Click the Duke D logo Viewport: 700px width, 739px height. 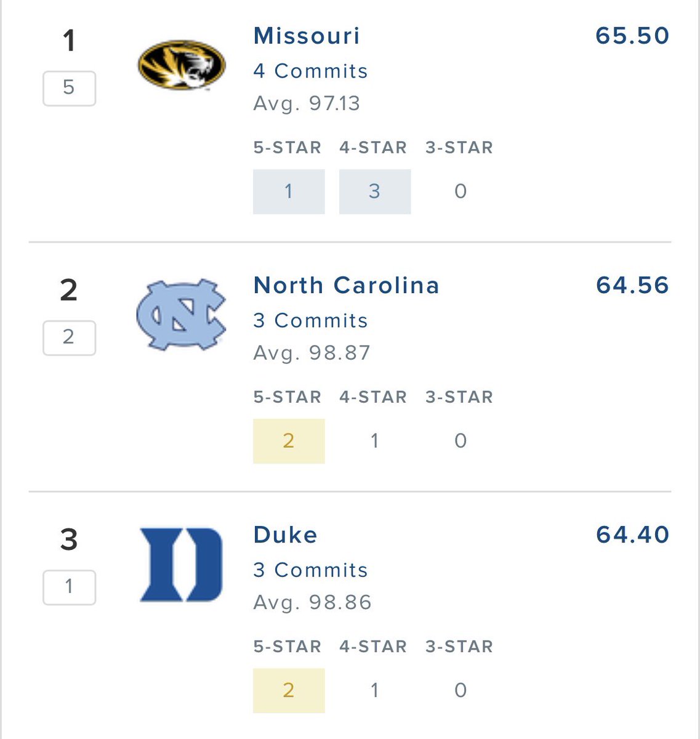pos(181,564)
